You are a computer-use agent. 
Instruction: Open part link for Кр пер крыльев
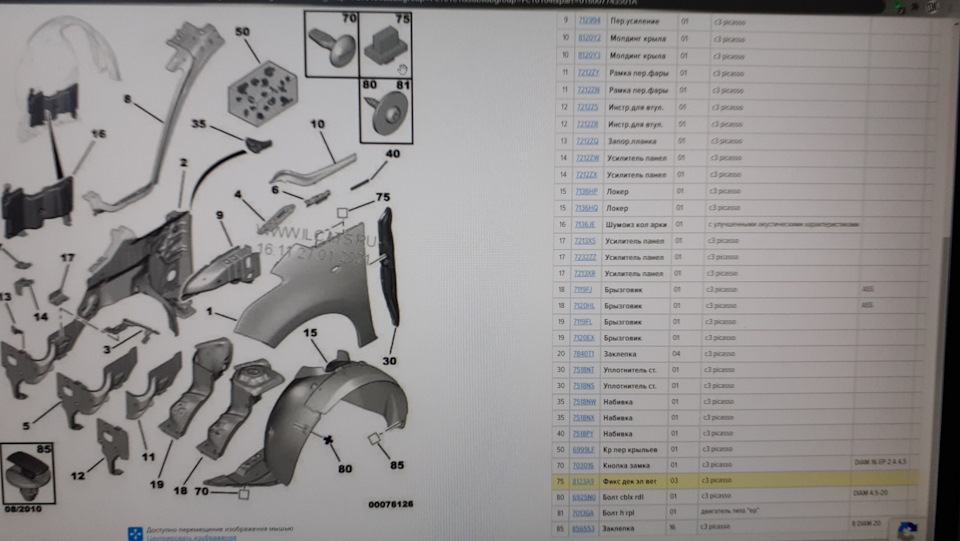(582, 449)
